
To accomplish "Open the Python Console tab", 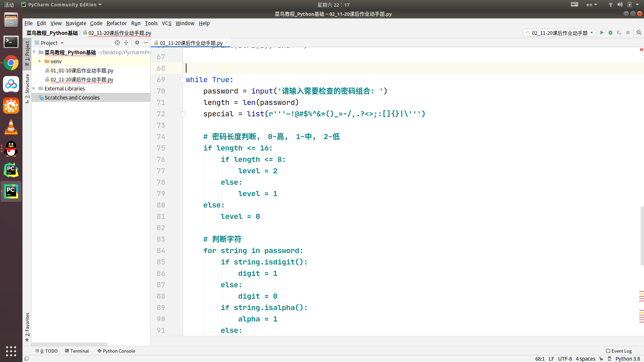I will [x=116, y=351].
